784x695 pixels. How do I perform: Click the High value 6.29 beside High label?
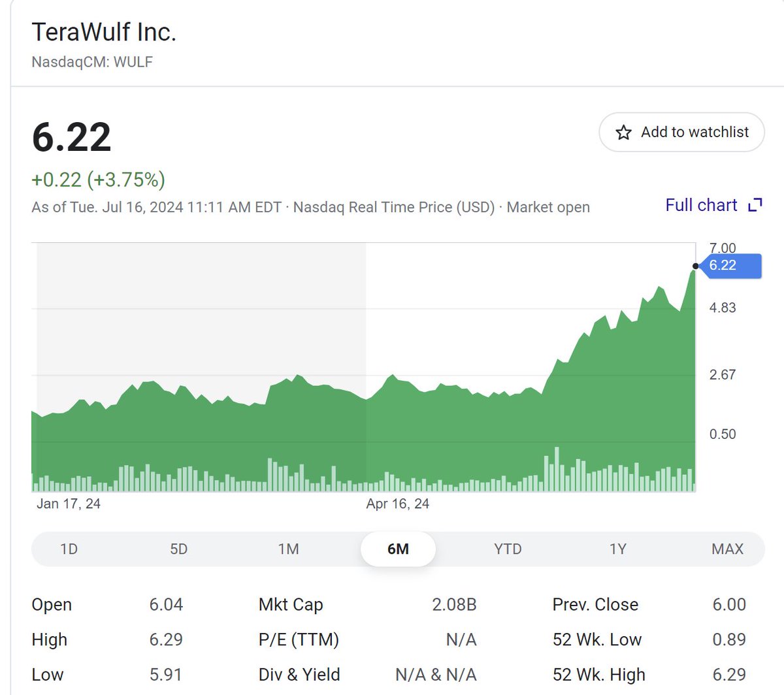(166, 639)
